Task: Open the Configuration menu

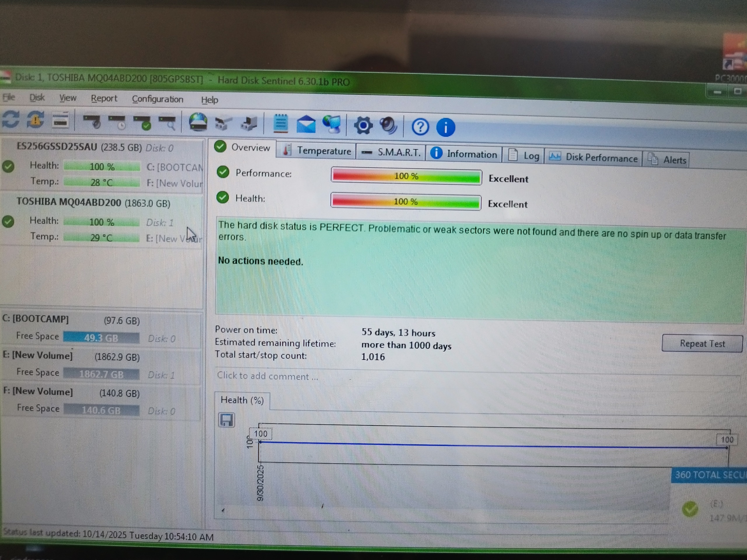Action: [157, 99]
